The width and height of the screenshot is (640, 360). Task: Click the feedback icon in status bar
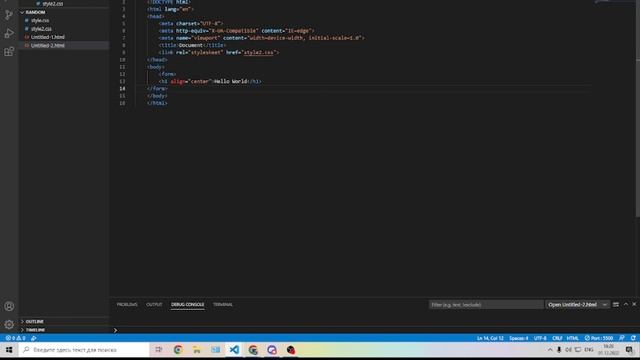(622, 338)
